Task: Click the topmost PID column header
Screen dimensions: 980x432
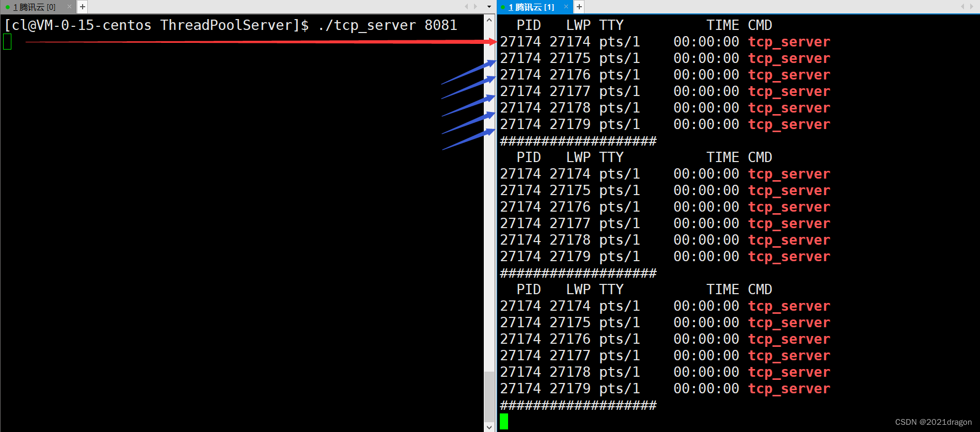Action: coord(528,25)
